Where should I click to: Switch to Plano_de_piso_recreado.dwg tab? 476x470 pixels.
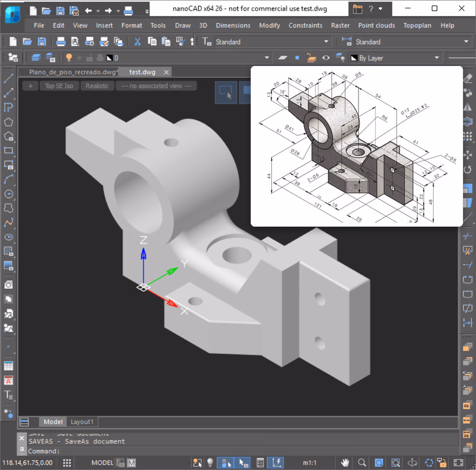(x=72, y=72)
